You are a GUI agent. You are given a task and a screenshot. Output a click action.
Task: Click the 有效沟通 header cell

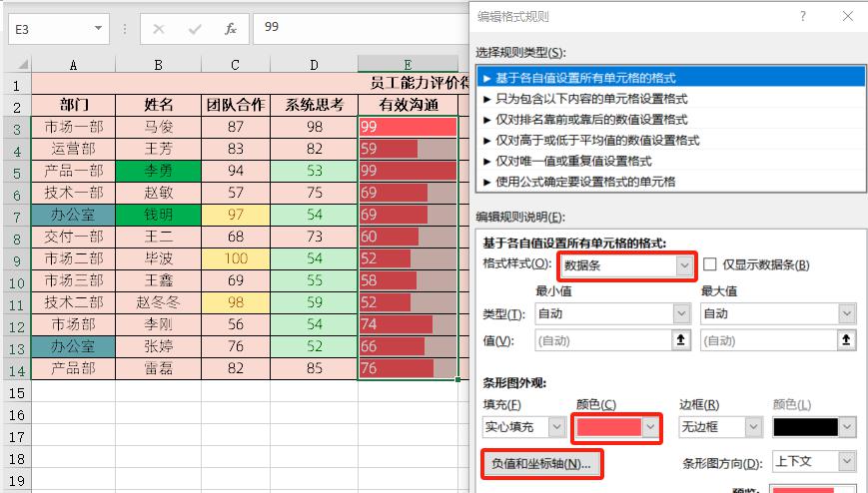409,105
